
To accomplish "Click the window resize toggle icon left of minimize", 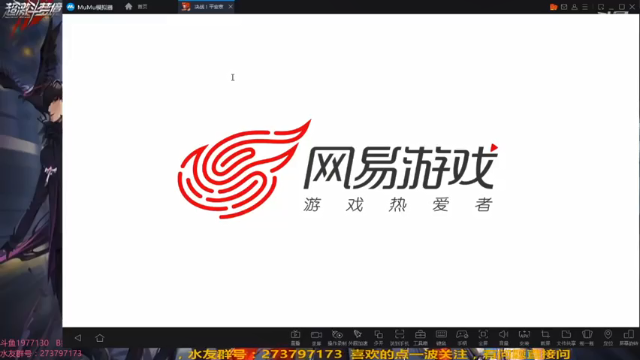I will (601, 7).
